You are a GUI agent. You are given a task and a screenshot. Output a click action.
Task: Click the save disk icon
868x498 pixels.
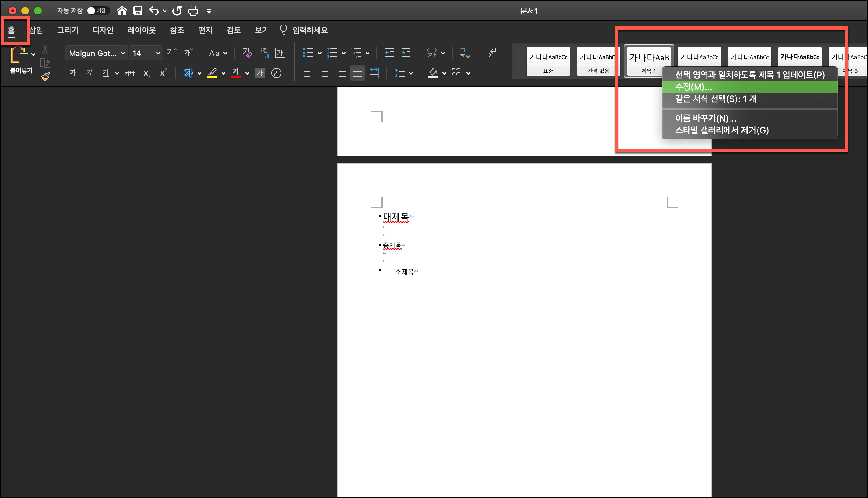[138, 11]
